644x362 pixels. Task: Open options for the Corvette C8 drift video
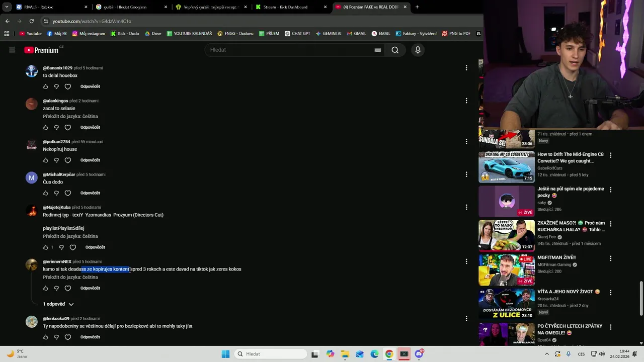tap(611, 155)
